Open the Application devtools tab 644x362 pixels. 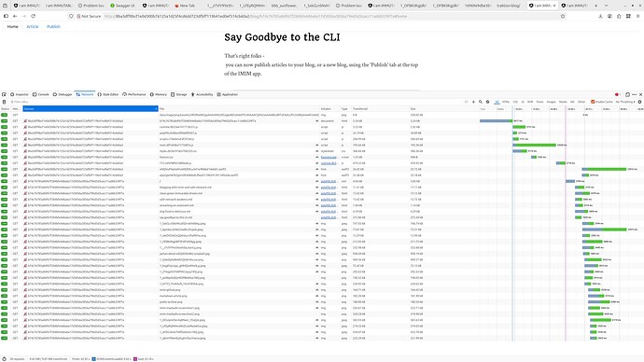(x=228, y=94)
